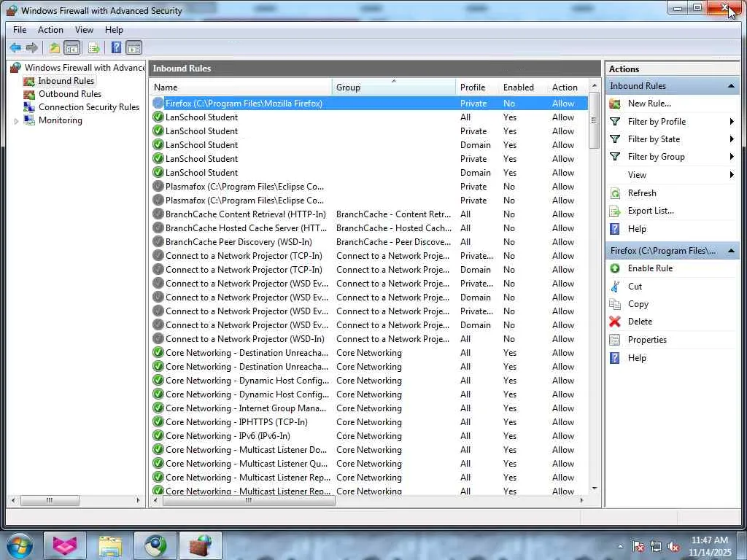Image resolution: width=747 pixels, height=560 pixels.
Task: Select the Connect to a Network Projector (WSD-In) rule
Action: pyautogui.click(x=369, y=339)
